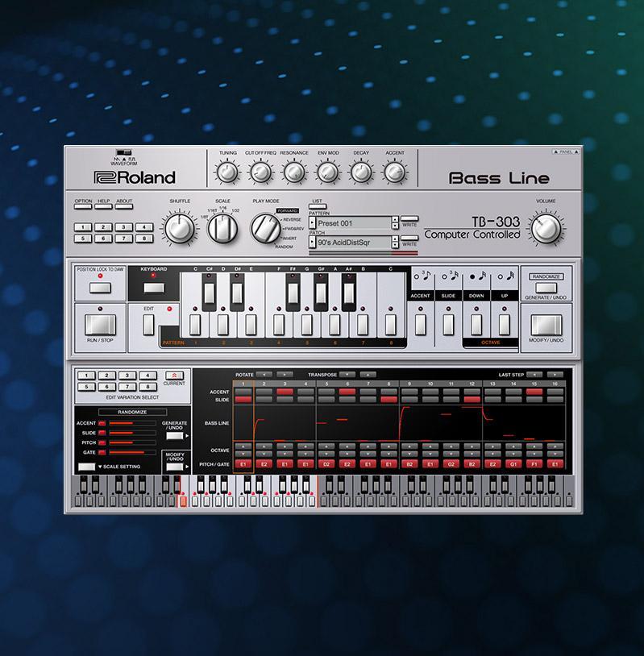Click the large Modify / Undo button
Viewport: 644px width, 656px height.
546,325
